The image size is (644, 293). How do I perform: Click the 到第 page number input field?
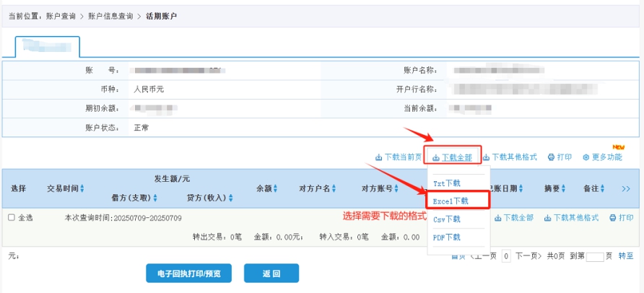[595, 257]
